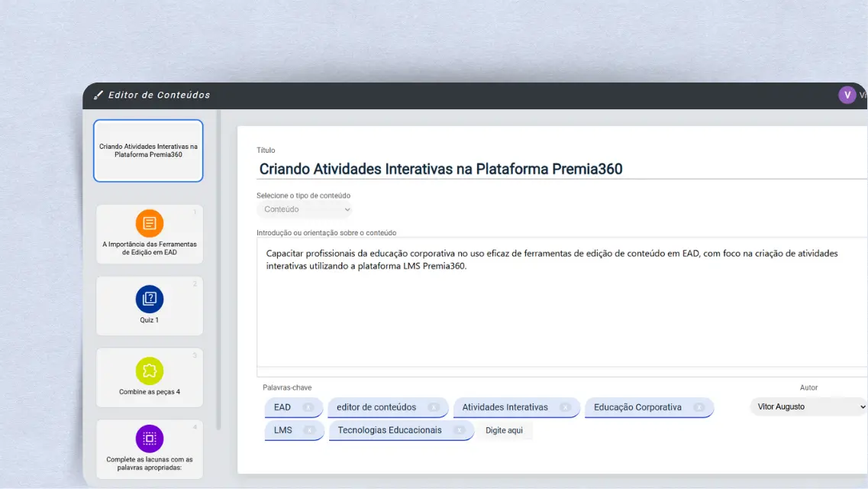Open the Quiz 1 card
The image size is (868, 489).
click(x=150, y=306)
